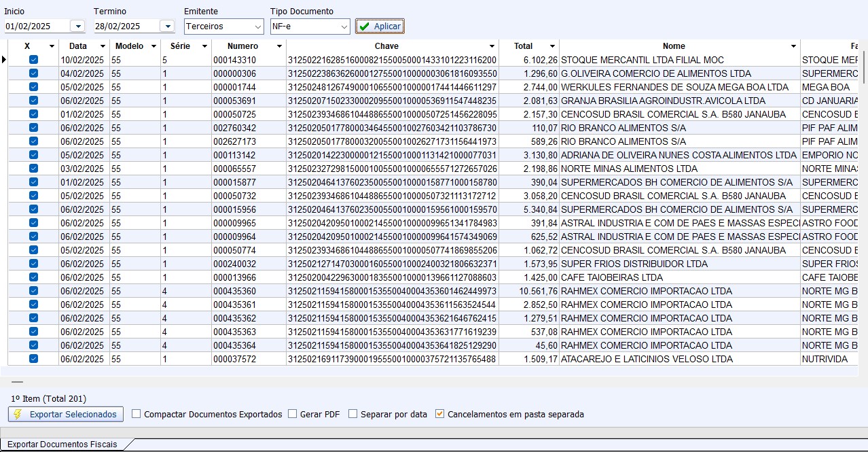Select number cell 000435364

click(x=249, y=345)
